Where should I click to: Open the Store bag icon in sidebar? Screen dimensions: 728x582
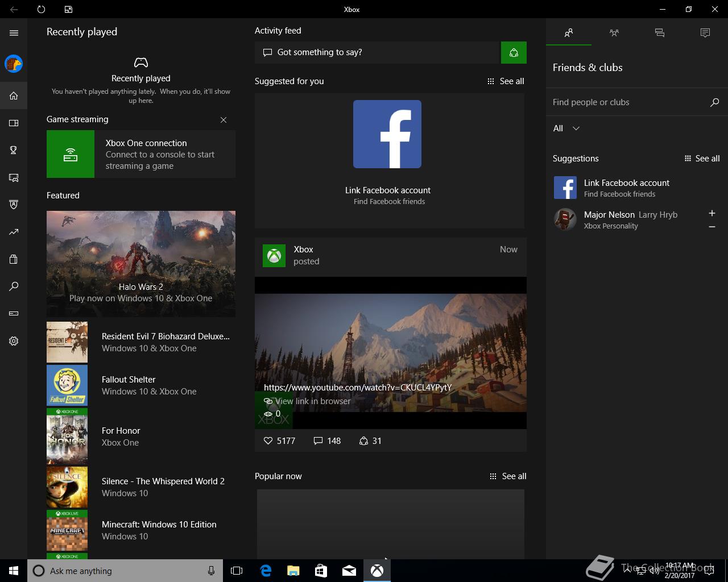(14, 259)
